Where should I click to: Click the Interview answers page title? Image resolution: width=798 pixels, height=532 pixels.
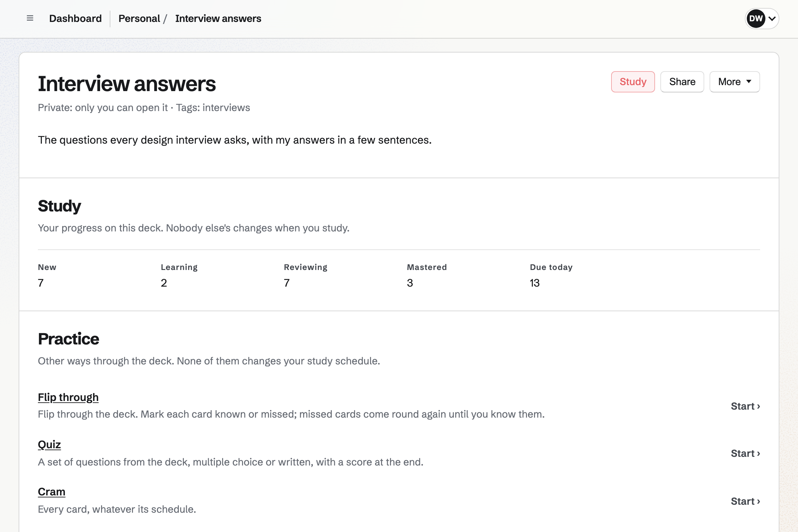(127, 84)
